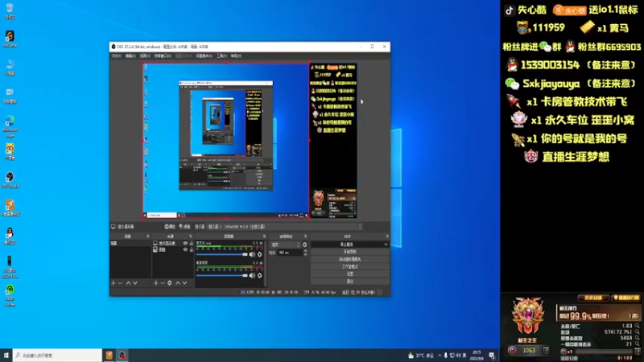This screenshot has height=362, width=644.
Task: Click the Start Virtual Camera button
Action: [x=350, y=259]
